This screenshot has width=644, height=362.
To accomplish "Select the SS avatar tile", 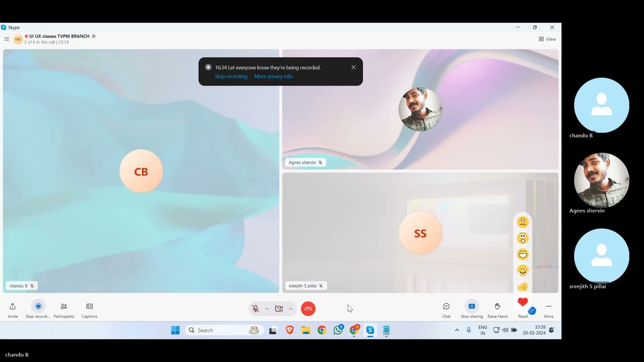I will click(x=420, y=233).
